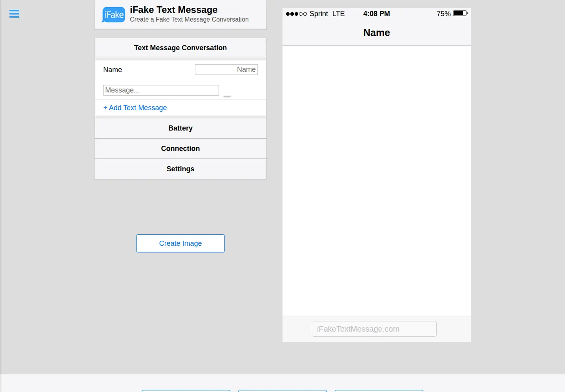Viewport: 565px width, 392px height.
Task: Expand the Connection section
Action: pos(180,149)
